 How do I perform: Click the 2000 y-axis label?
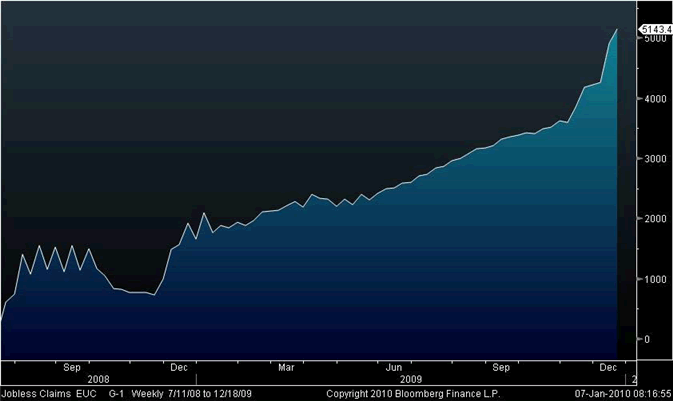655,219
